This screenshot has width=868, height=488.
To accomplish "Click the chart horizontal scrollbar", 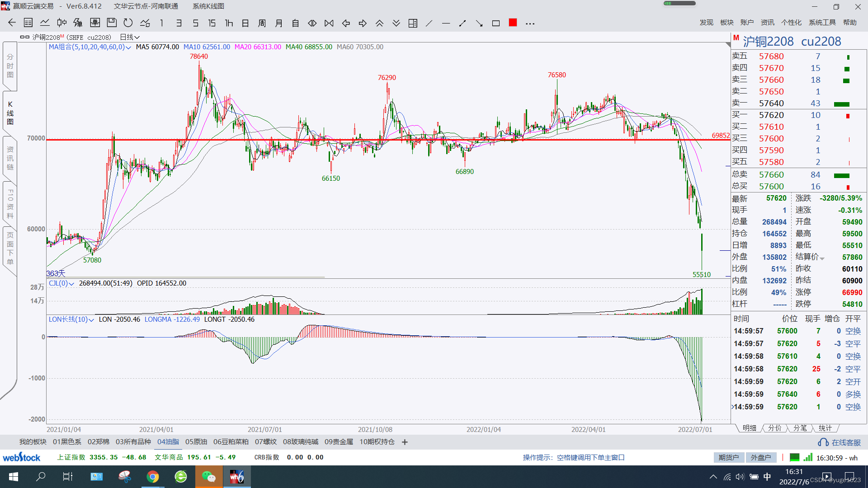I will (x=185, y=277).
